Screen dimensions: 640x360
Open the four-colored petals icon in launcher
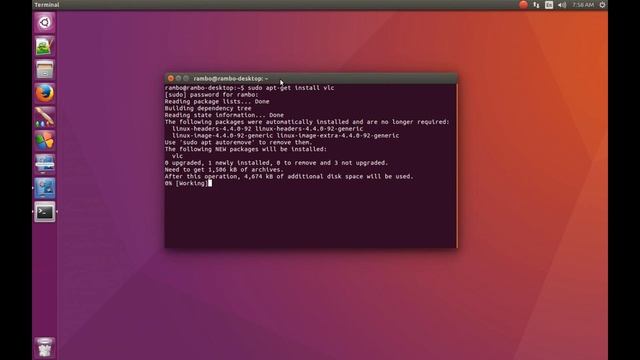click(x=44, y=141)
